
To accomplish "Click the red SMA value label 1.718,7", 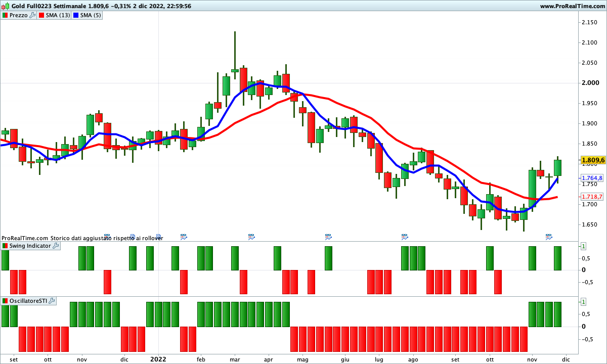I will [593, 197].
